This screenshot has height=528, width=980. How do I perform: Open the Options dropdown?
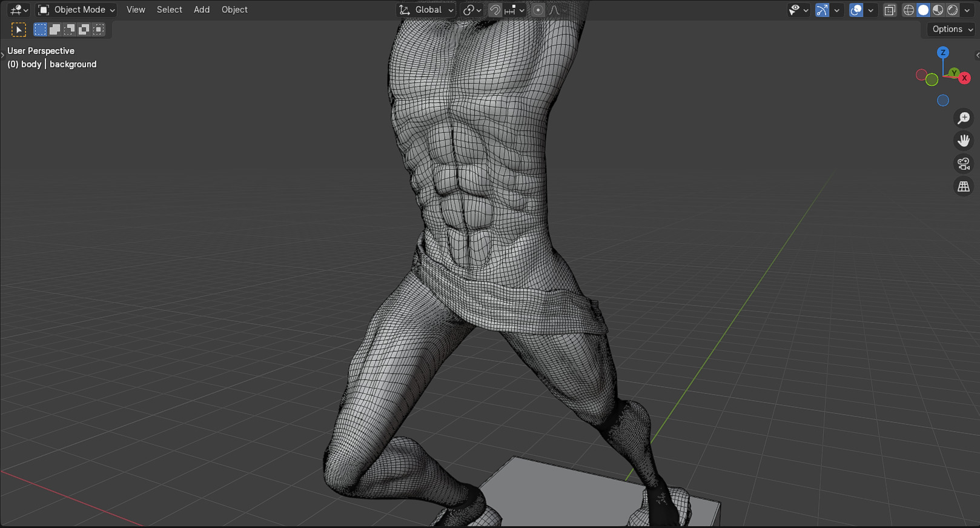952,29
